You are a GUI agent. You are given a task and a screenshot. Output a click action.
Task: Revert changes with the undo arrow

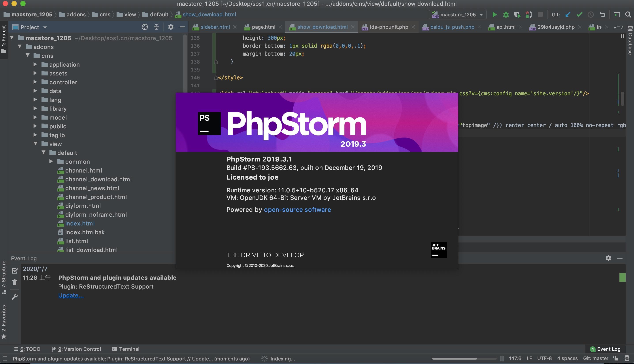point(602,15)
